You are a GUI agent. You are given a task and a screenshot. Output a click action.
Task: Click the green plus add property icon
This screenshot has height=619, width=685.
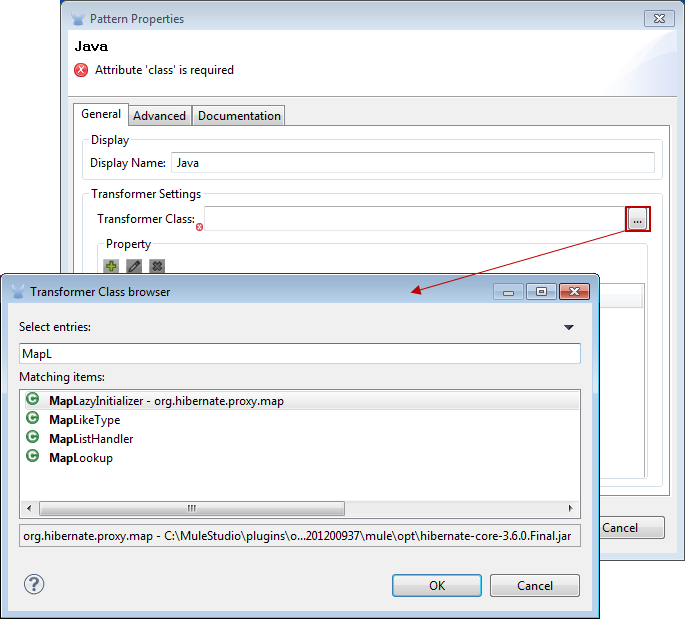(x=111, y=266)
